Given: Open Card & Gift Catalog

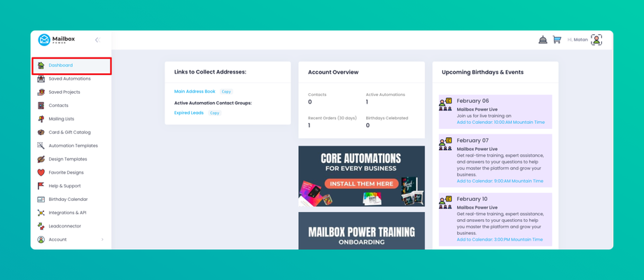Looking at the screenshot, I should coord(69,132).
